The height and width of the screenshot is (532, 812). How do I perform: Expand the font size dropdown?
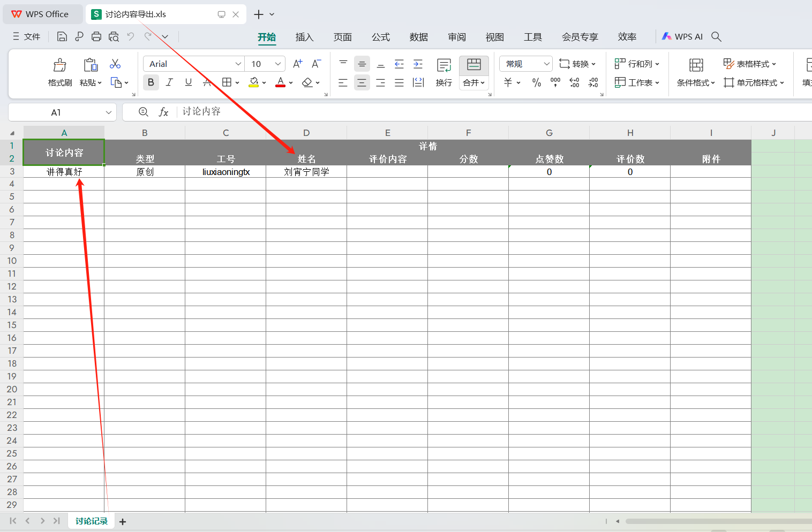click(277, 64)
